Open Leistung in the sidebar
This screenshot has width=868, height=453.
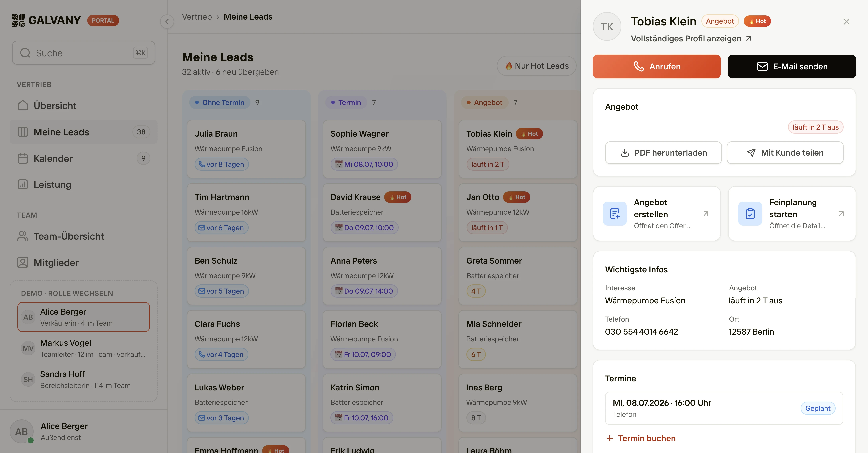pos(84,185)
